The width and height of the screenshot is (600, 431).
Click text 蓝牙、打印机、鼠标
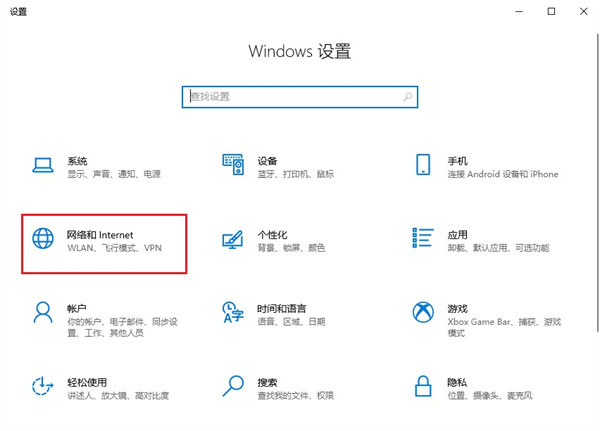(295, 174)
